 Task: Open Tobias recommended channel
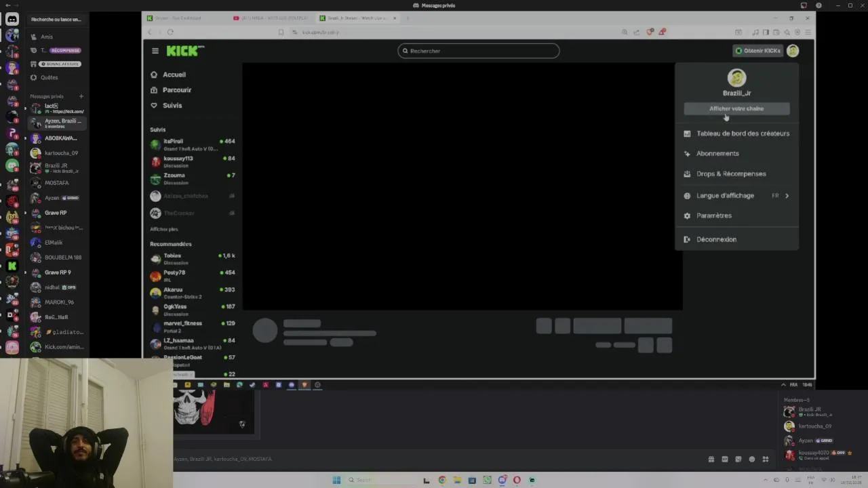pos(193,258)
